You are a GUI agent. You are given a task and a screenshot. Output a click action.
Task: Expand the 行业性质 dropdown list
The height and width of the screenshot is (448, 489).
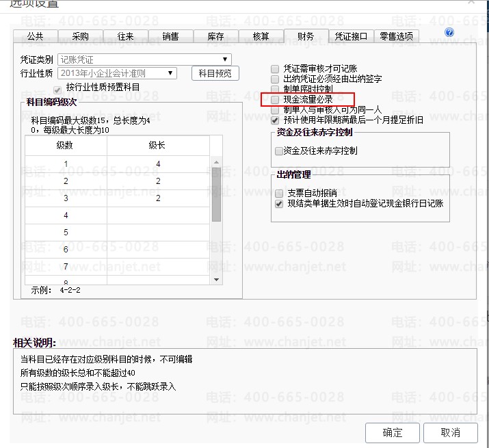(118, 73)
